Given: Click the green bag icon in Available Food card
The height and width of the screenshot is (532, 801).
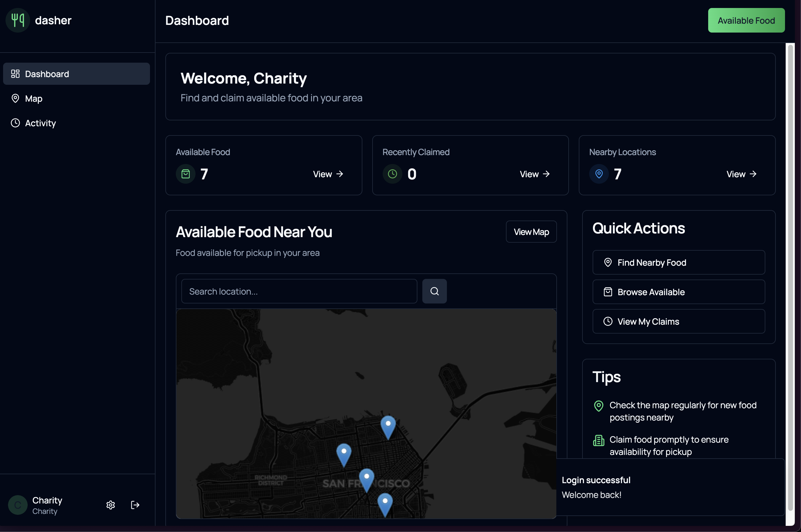Looking at the screenshot, I should tap(185, 174).
